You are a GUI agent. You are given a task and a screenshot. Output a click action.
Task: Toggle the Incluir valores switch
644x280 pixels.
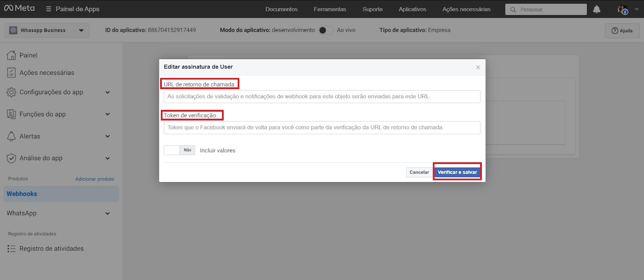coord(179,150)
